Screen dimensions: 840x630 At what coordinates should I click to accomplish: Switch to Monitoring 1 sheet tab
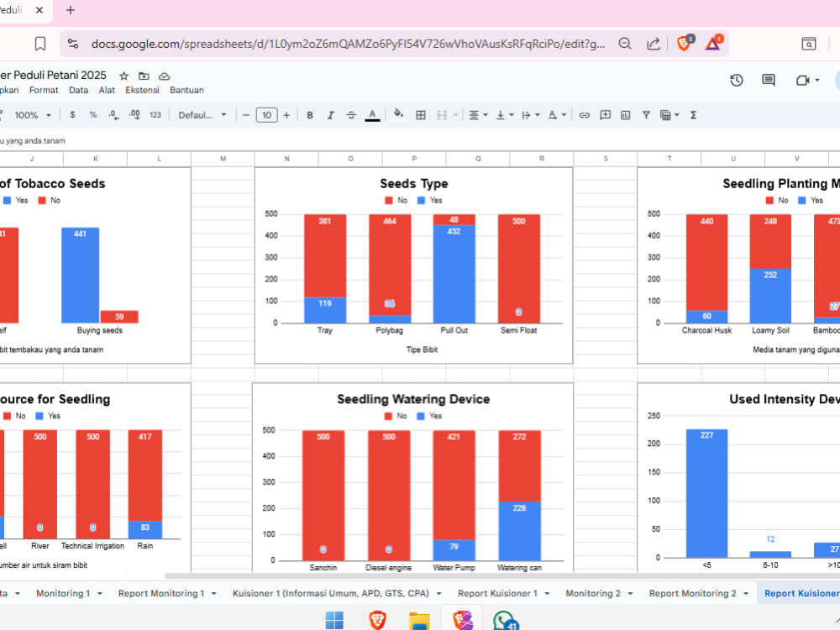[x=63, y=593]
